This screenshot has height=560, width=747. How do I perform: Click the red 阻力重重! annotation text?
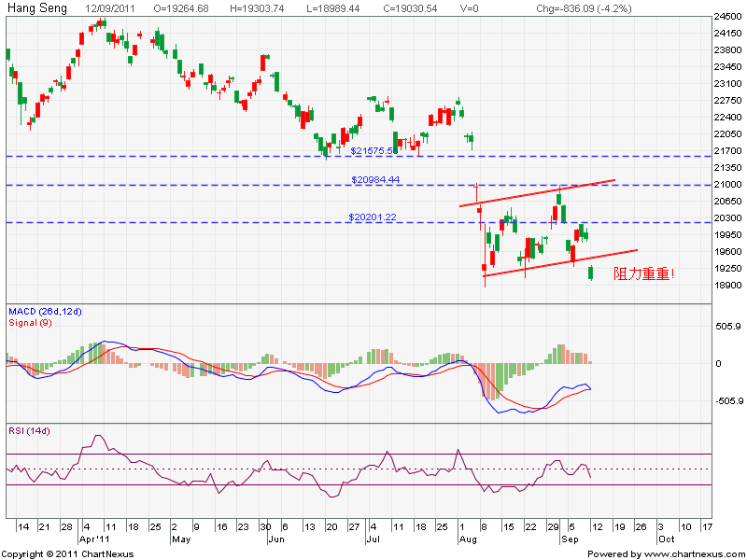coord(643,274)
